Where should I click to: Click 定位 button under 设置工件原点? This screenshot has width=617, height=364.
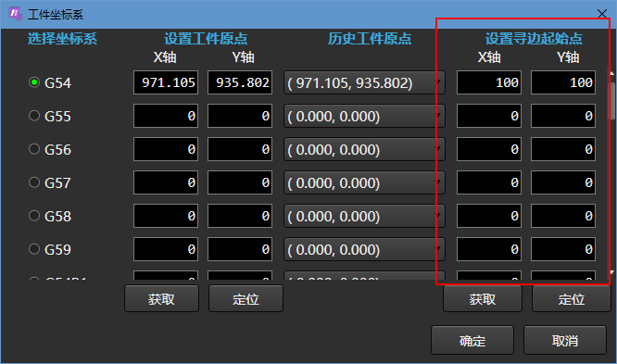pos(246,298)
